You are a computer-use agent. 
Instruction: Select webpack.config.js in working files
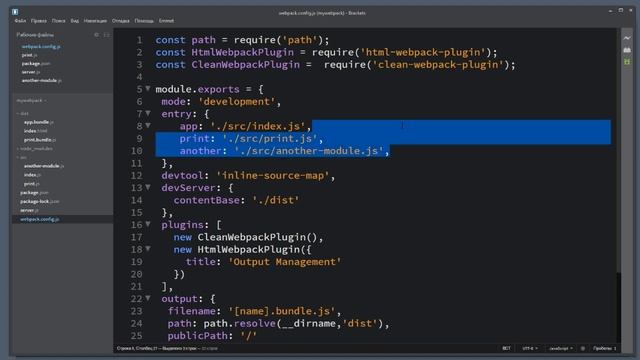pos(41,47)
